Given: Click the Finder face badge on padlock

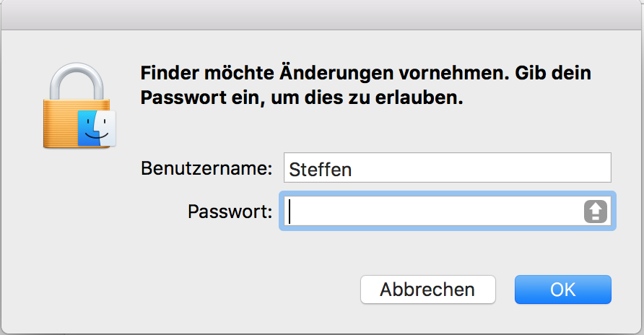Looking at the screenshot, I should [97, 128].
